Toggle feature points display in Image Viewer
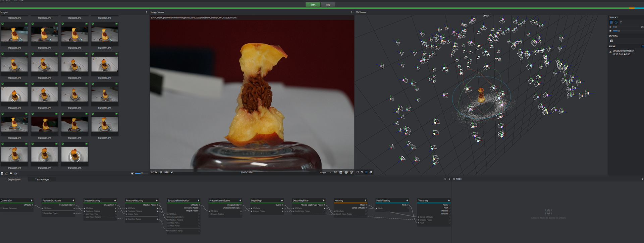The image size is (644, 243). 172,172
